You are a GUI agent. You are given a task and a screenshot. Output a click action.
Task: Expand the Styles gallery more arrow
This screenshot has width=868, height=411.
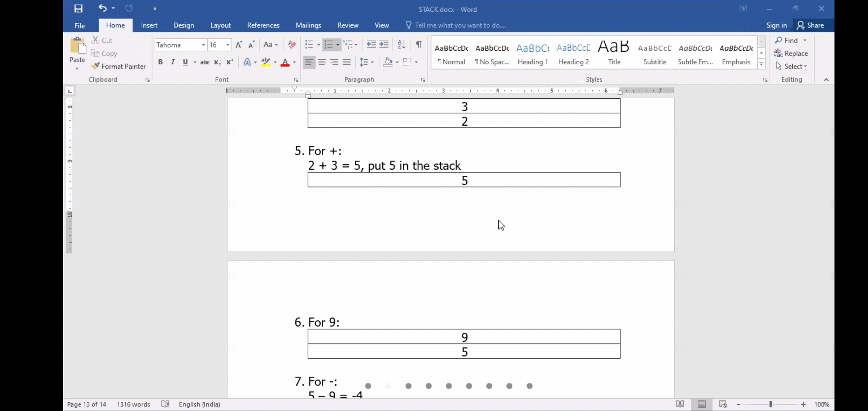[x=761, y=64]
